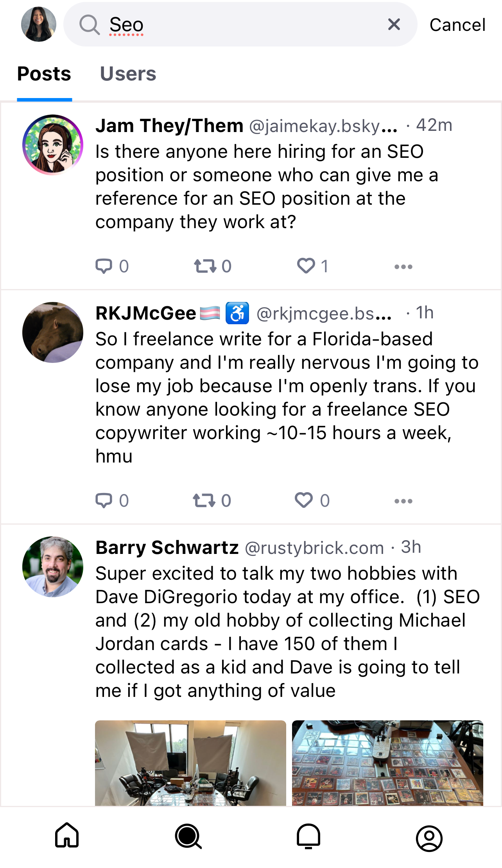Like RKJMcGee's freelance copywriter post
Screen dimensions: 502x868
click(x=312, y=501)
